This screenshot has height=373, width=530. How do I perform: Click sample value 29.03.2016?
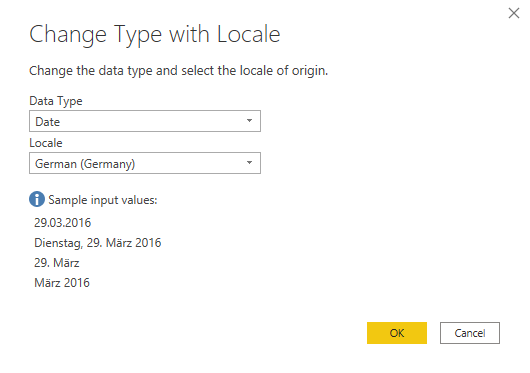(x=63, y=223)
